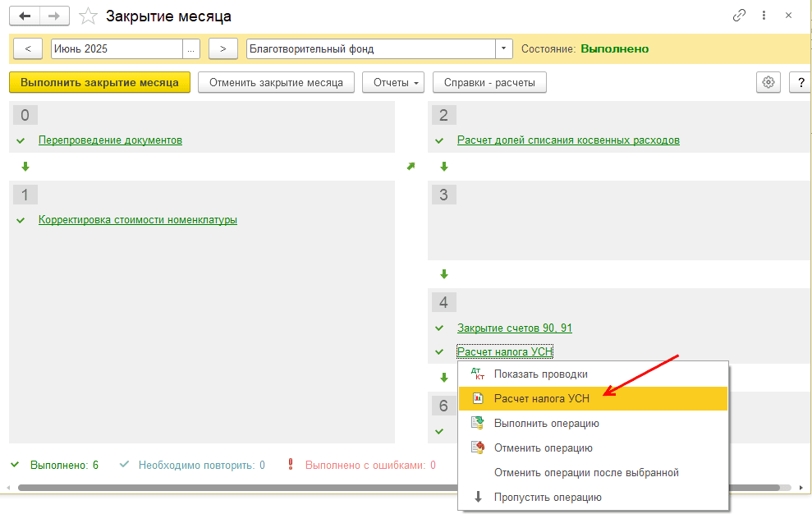Go to next month with '>' button
Image resolution: width=812 pixels, height=514 pixels.
[x=223, y=48]
